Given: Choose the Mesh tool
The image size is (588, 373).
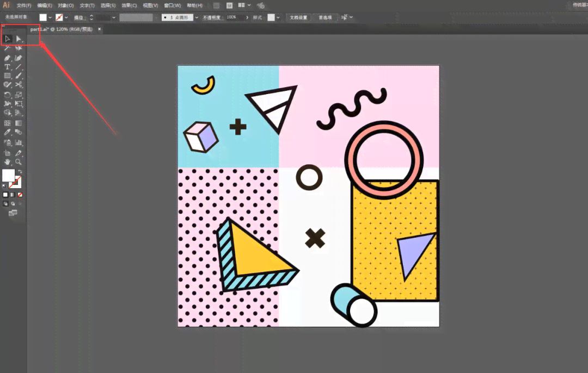Looking at the screenshot, I should pyautogui.click(x=7, y=123).
